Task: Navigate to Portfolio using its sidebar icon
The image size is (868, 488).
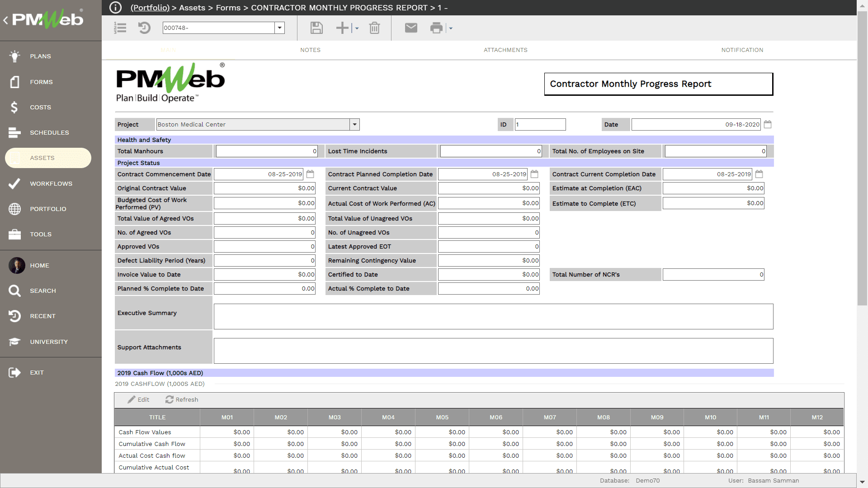Action: (47, 209)
